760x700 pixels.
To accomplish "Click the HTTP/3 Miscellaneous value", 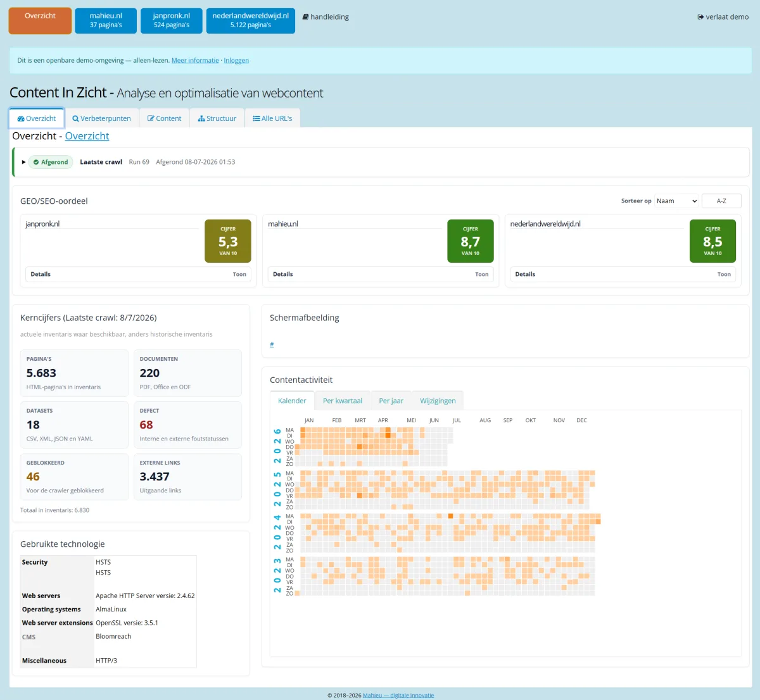I will click(x=106, y=660).
